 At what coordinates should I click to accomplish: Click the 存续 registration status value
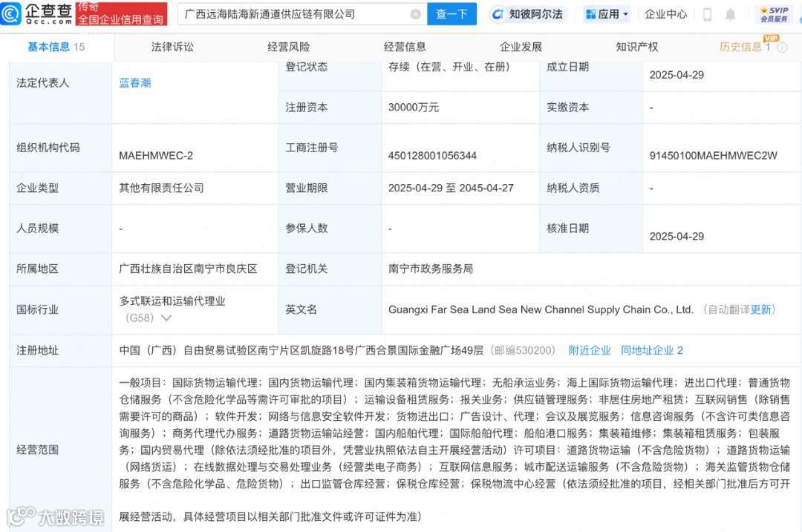click(449, 67)
